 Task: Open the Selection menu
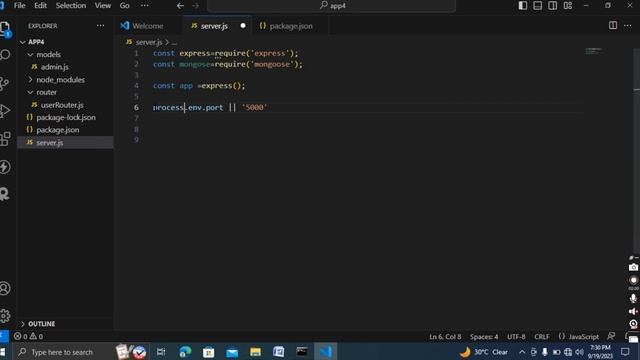pos(71,5)
